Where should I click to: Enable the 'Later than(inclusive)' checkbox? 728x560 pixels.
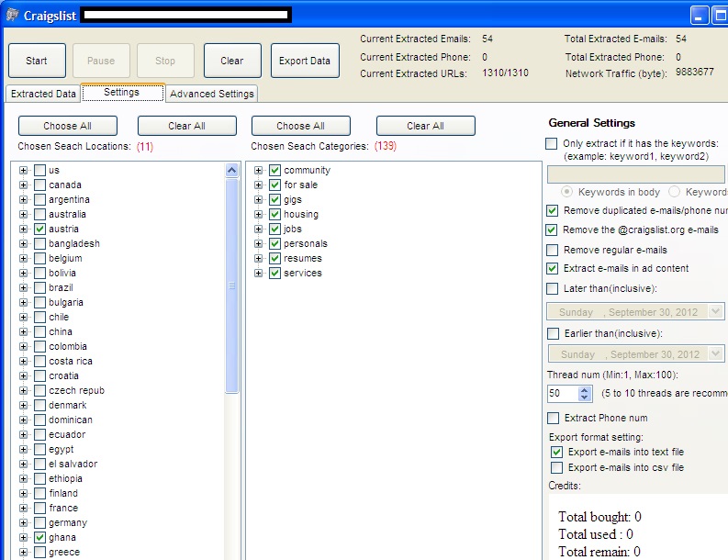[552, 289]
